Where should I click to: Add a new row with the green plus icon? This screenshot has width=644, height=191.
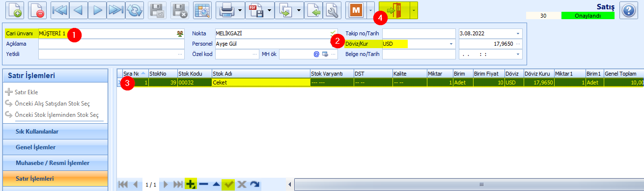[x=191, y=184]
